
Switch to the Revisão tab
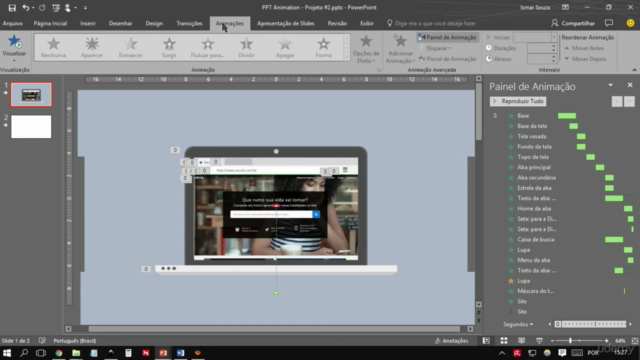coord(337,23)
